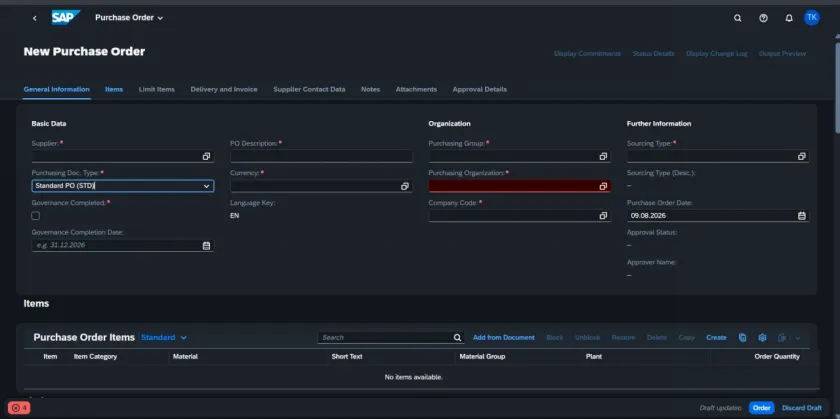Viewport: 840px width, 419px height.
Task: Open value help for Purchasing Organization
Action: pyautogui.click(x=603, y=186)
